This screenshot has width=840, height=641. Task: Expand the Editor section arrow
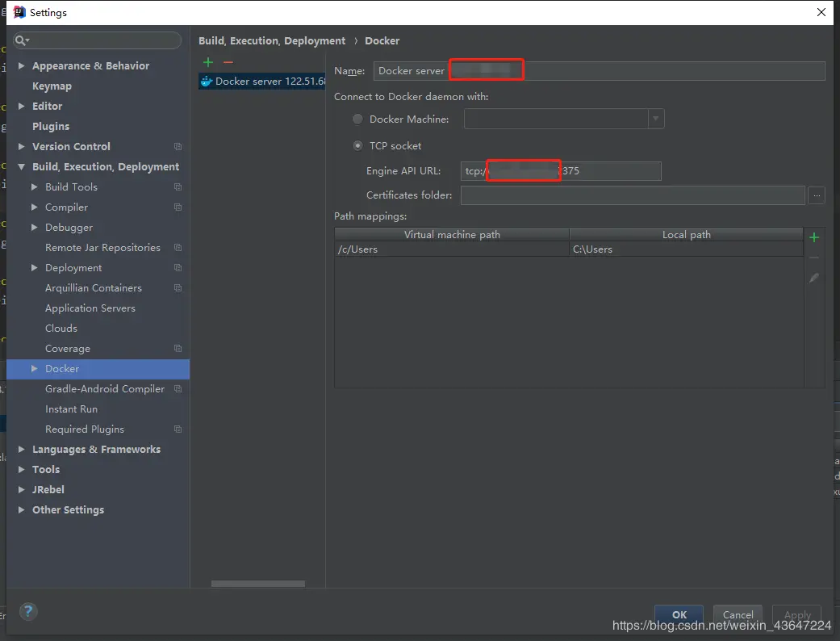pyautogui.click(x=22, y=106)
